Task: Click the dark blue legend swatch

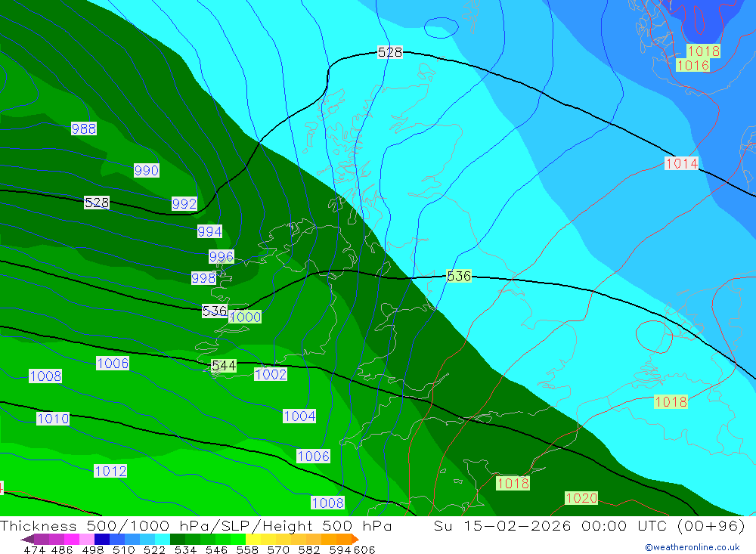Action: 102,539
